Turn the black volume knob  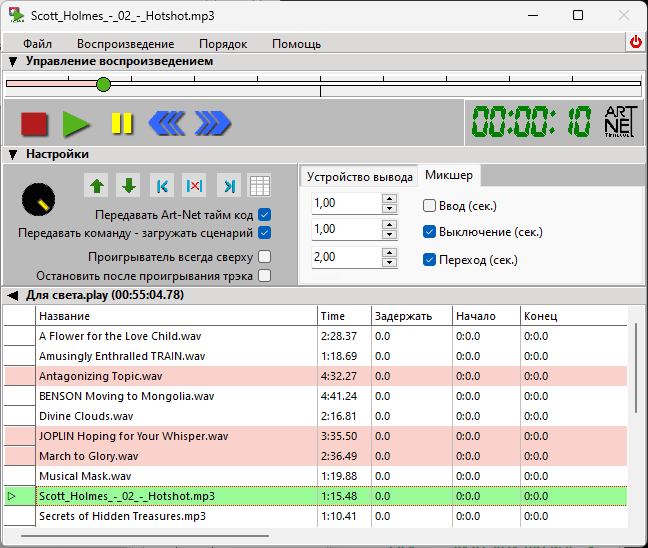point(38,200)
